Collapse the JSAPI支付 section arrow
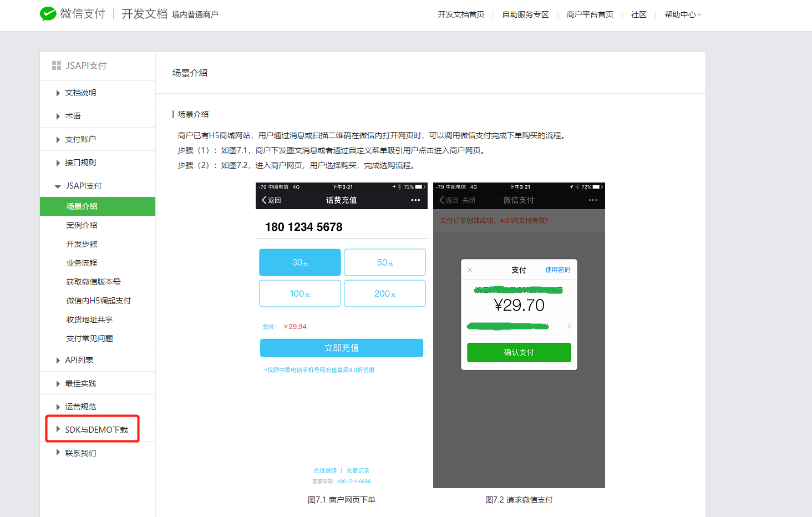 click(58, 186)
